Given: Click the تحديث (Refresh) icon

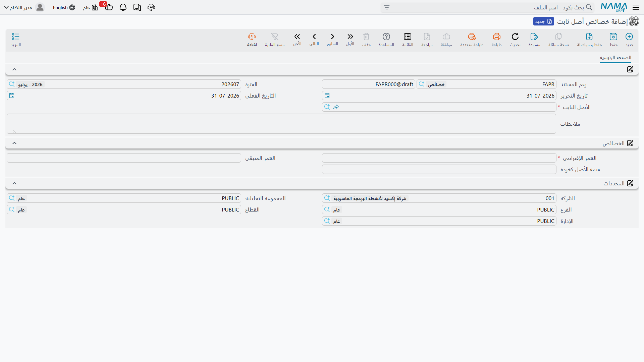Looking at the screenshot, I should coord(515,37).
